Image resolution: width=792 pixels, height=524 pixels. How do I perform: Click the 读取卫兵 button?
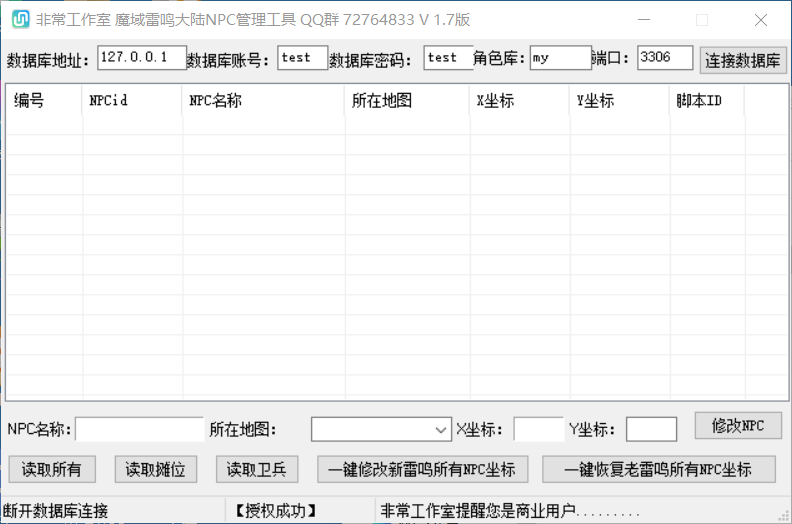257,469
